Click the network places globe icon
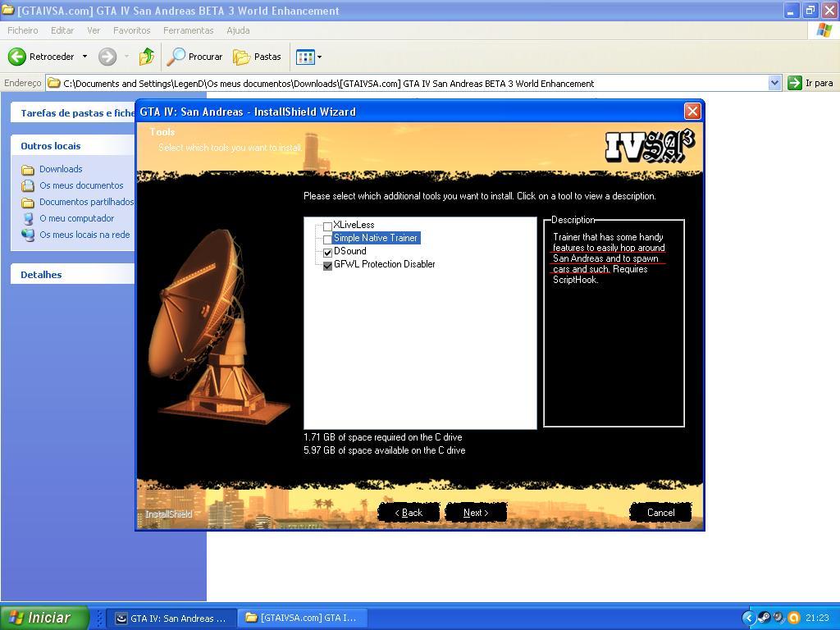The width and height of the screenshot is (840, 630). tap(28, 235)
